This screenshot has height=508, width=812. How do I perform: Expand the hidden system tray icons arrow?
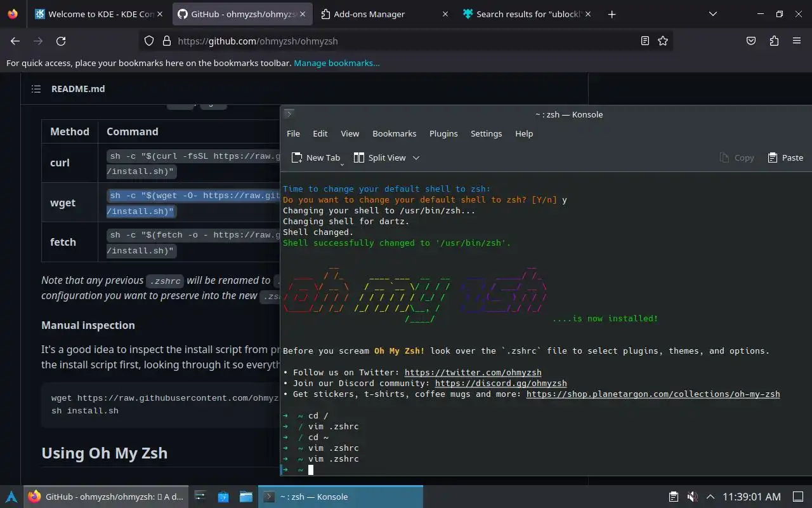[x=710, y=497]
